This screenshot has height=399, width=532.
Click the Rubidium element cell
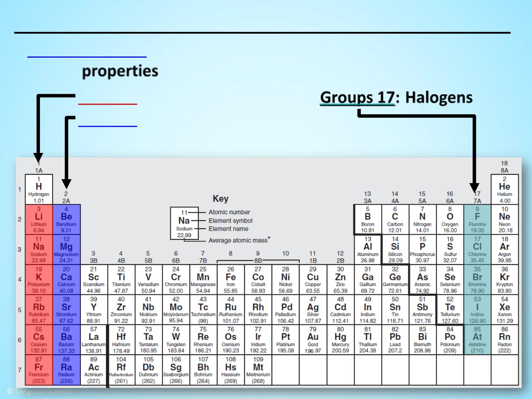pyautogui.click(x=39, y=310)
